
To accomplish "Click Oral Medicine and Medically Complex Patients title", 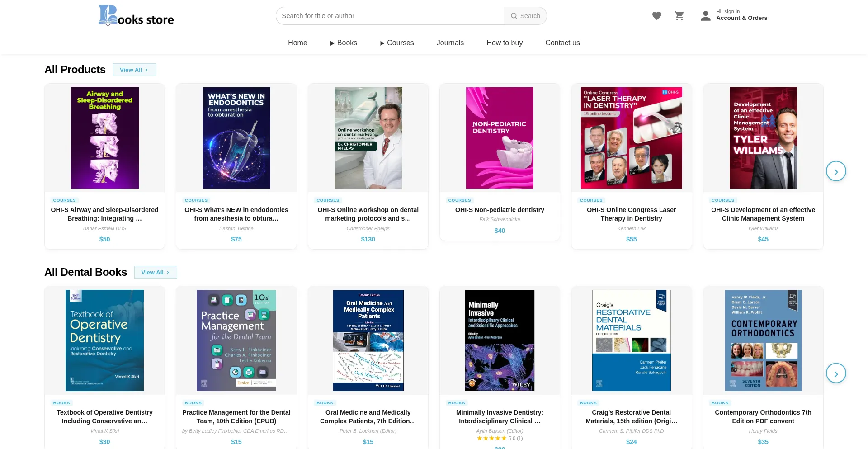I will pos(368,416).
